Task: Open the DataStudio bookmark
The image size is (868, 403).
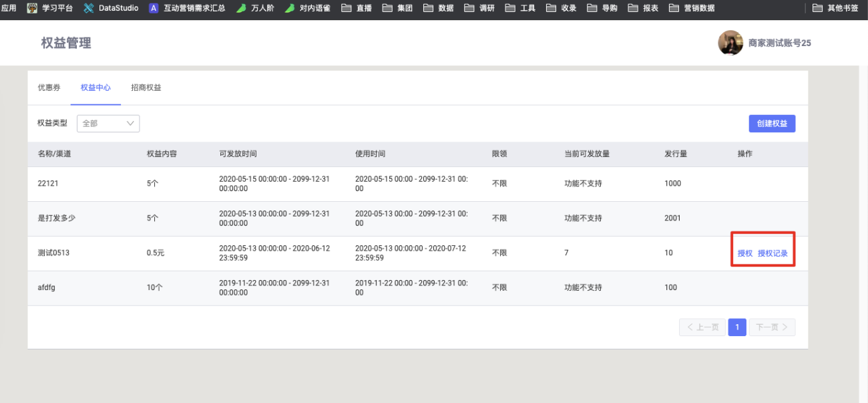Action: point(111,8)
